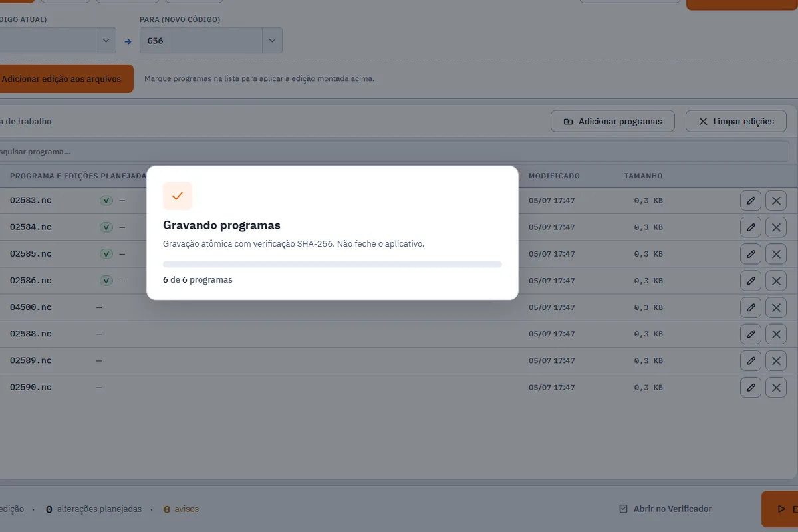Edit program 04500.nc with its pencil icon
Image resolution: width=798 pixels, height=532 pixels.
pos(751,307)
